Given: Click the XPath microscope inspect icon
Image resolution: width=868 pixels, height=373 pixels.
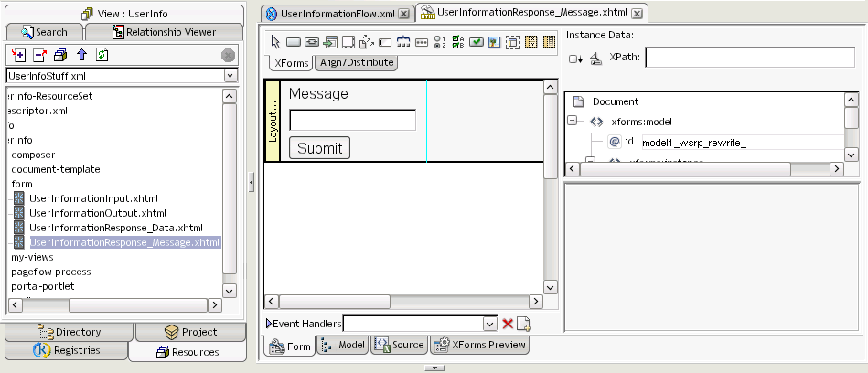Looking at the screenshot, I should (x=595, y=59).
